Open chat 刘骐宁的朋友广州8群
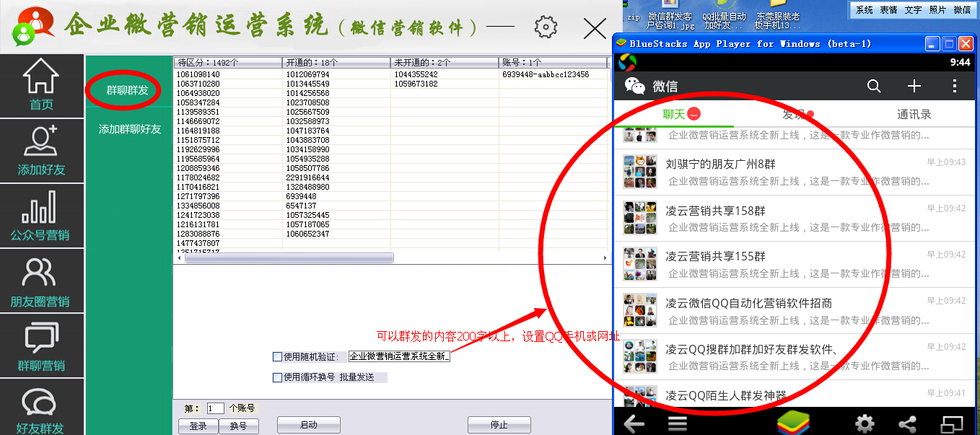980x435 pixels. point(794,172)
